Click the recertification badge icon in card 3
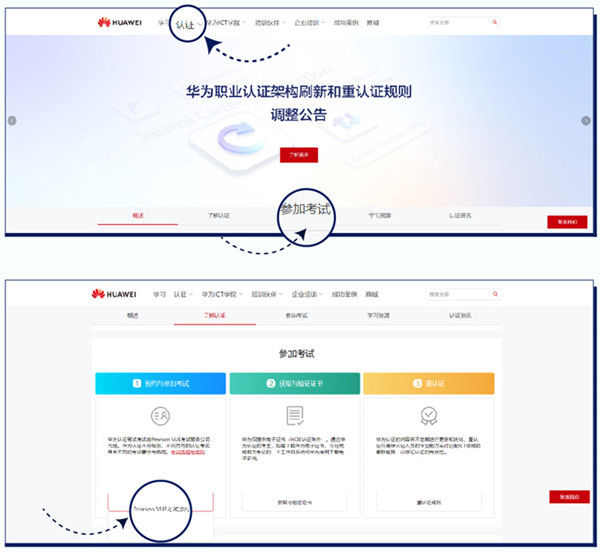Screen dimensions: 600x553 429,416
